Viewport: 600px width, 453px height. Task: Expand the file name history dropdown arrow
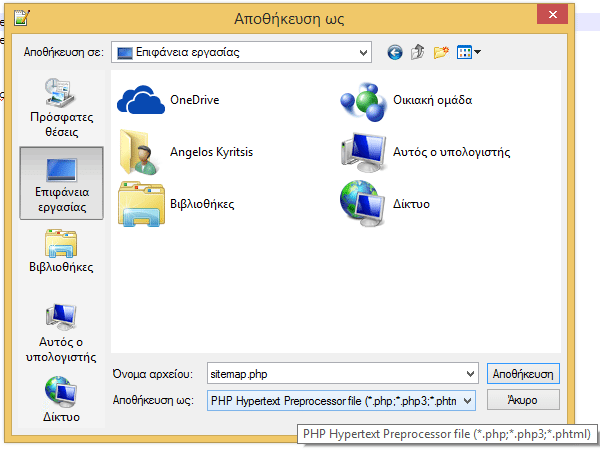coord(470,374)
